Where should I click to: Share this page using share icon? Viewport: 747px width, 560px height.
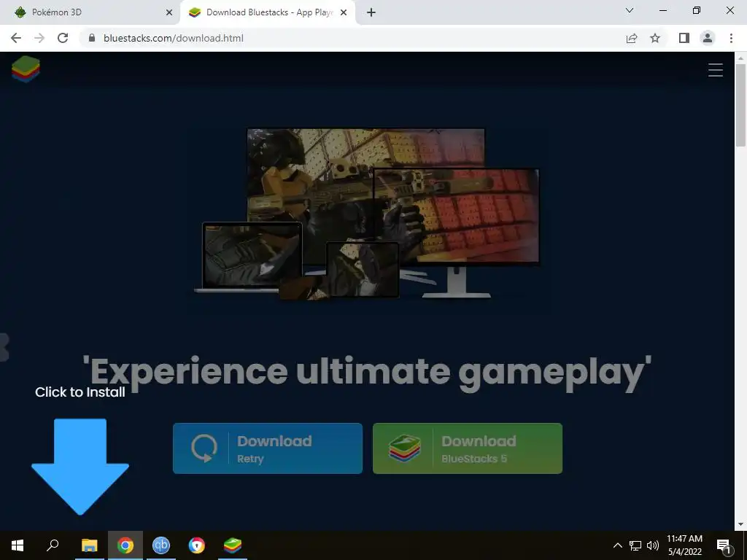[632, 38]
